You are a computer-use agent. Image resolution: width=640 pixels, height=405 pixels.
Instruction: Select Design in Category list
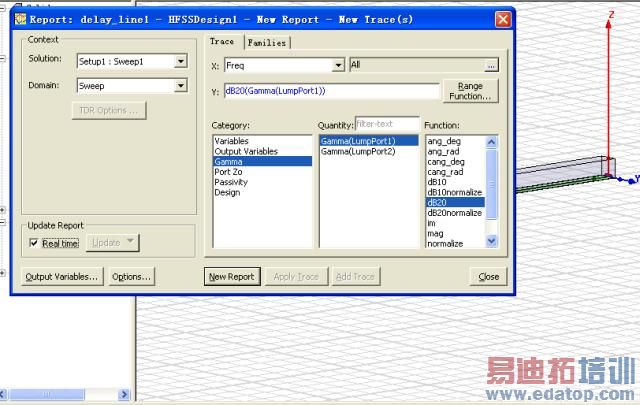(262, 192)
